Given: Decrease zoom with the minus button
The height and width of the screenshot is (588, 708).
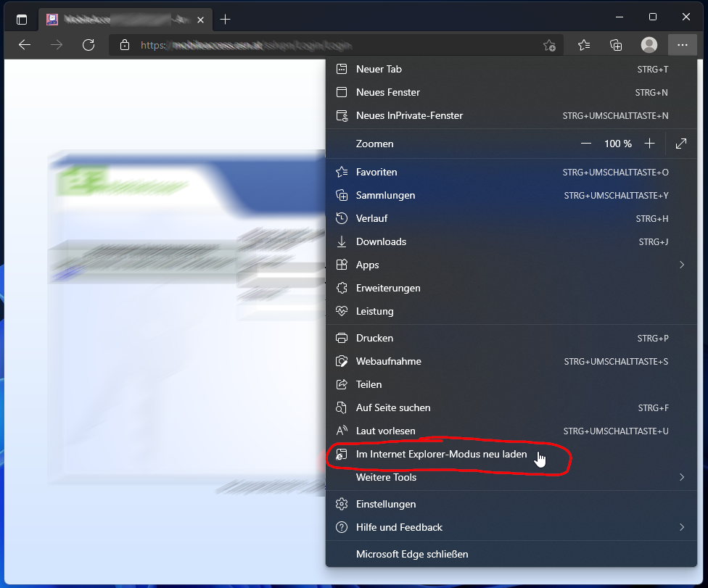Looking at the screenshot, I should coord(586,144).
